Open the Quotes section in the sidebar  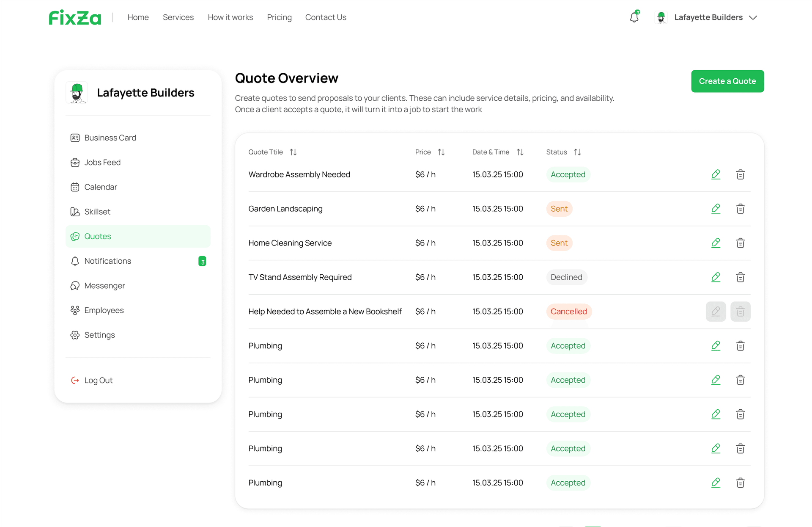pyautogui.click(x=97, y=236)
